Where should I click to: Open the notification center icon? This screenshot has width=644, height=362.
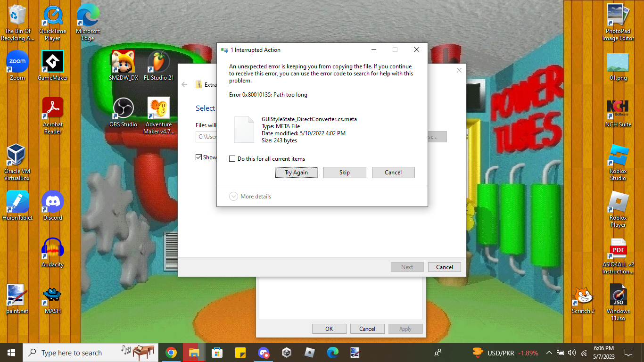tap(628, 353)
